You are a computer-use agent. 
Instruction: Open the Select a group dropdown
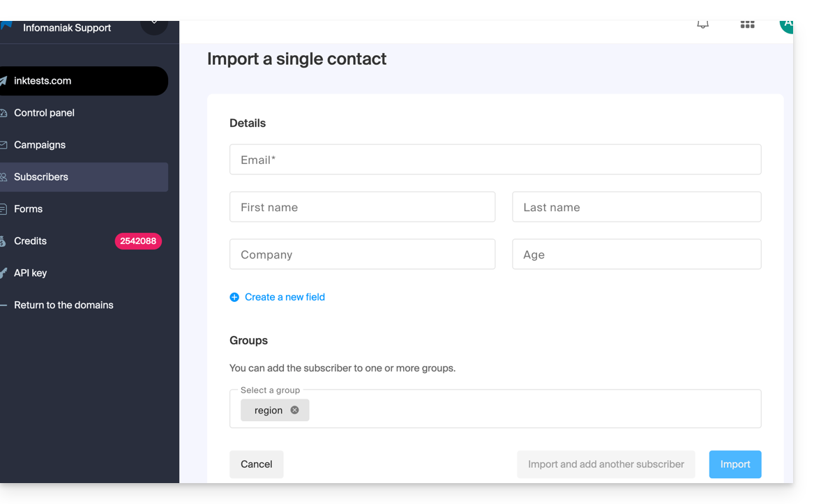[x=530, y=410]
